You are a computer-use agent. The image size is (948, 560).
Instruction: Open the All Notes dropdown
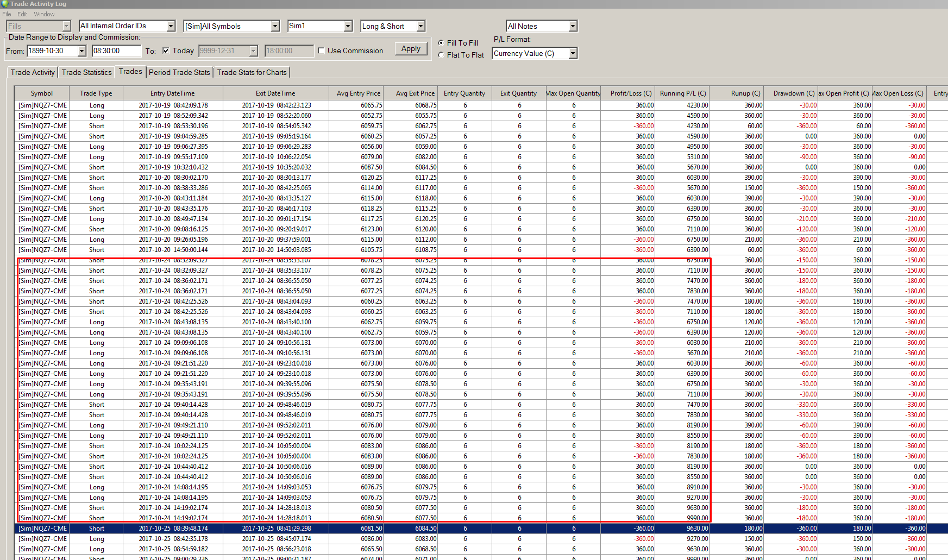[x=573, y=26]
